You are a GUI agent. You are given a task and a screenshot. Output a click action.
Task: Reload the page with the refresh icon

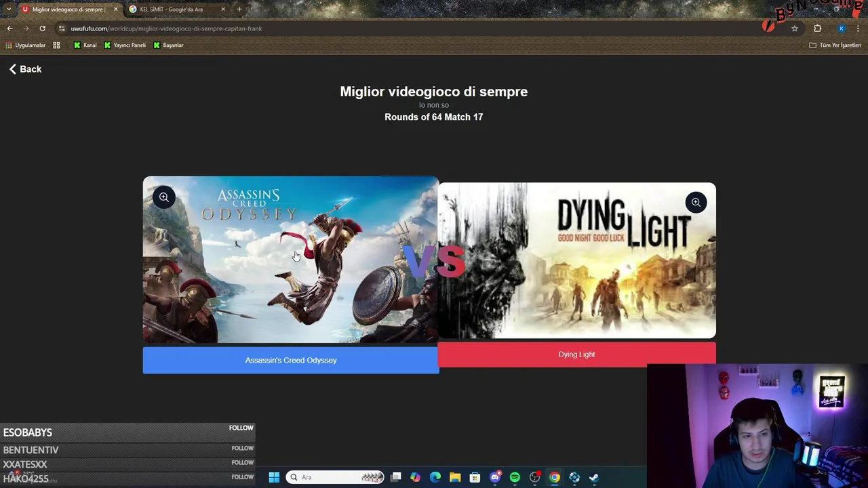(x=42, y=28)
